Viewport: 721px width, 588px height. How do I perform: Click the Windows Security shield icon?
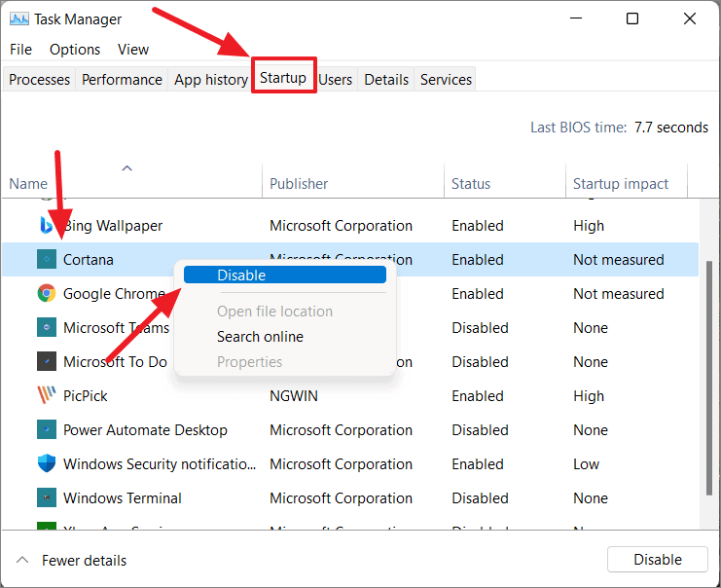[x=47, y=463]
